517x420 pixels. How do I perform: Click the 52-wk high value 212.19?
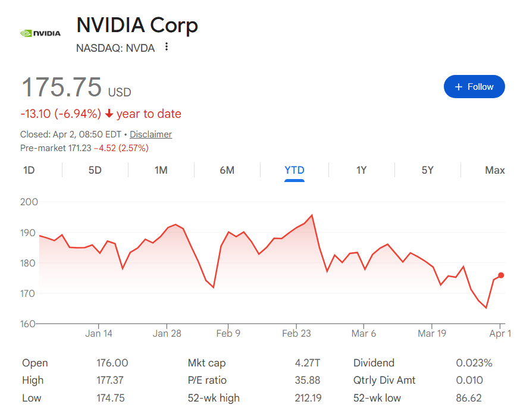tap(309, 397)
